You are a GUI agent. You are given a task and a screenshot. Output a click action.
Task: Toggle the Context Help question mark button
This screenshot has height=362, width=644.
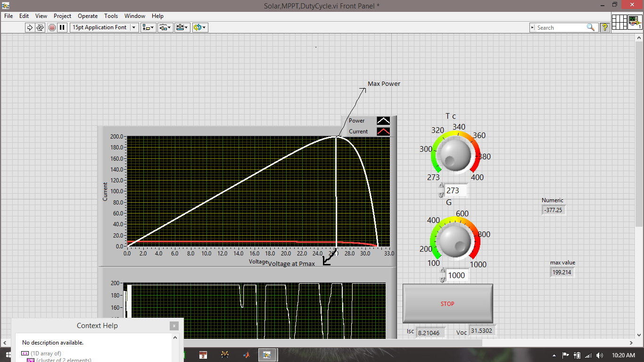pos(604,27)
